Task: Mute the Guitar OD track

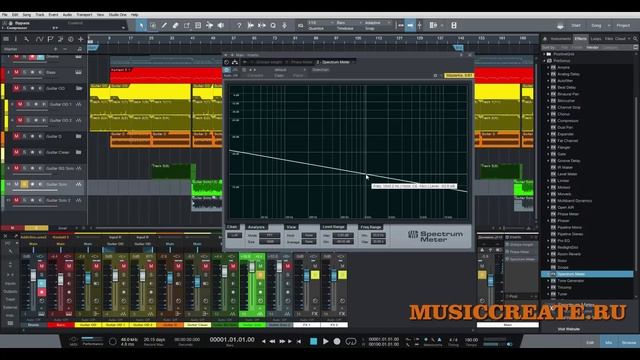Action: click(16, 88)
